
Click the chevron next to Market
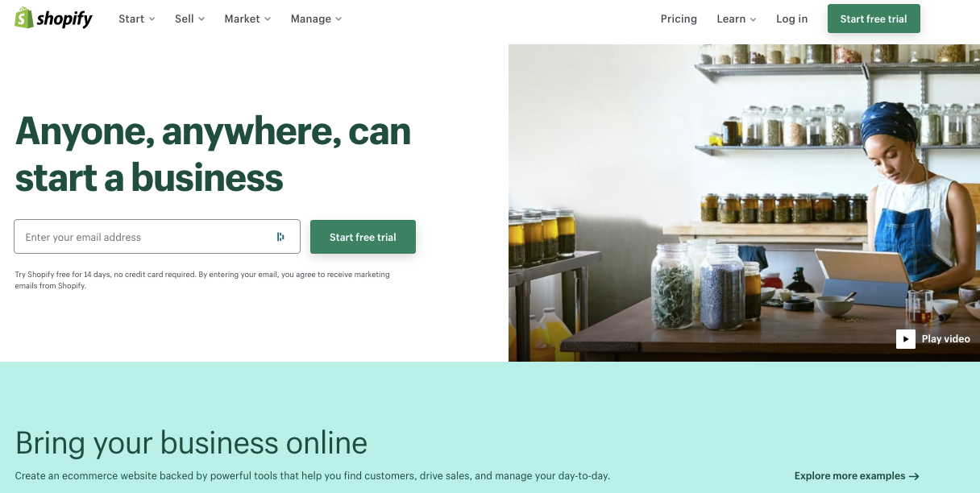[268, 19]
